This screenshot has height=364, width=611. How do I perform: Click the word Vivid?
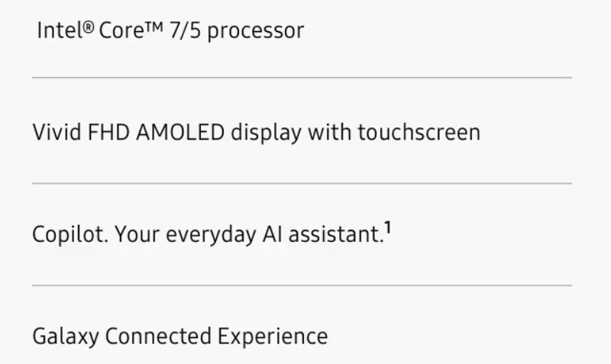tap(57, 132)
